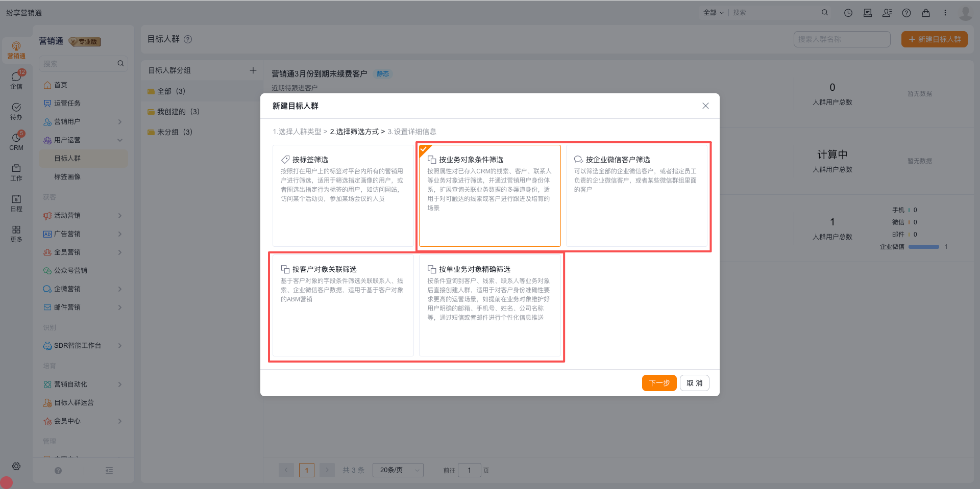
Task: Open settings gear at rail bottom
Action: point(16,466)
